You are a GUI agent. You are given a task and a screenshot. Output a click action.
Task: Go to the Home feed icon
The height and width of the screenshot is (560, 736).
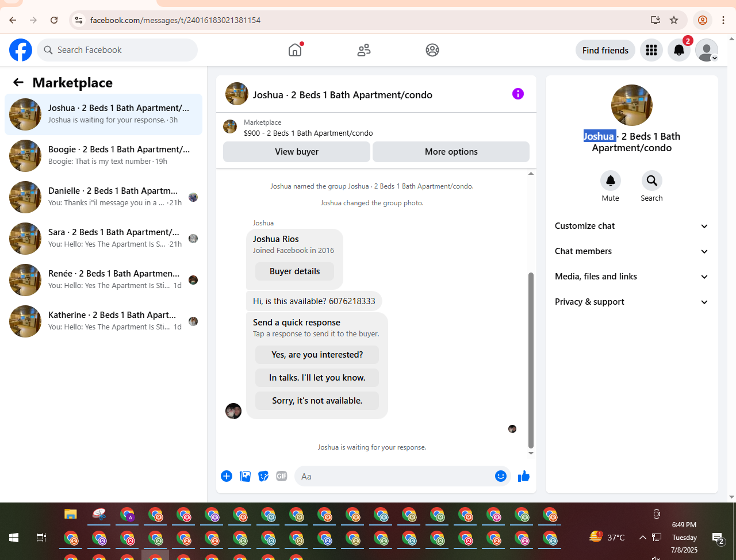[295, 50]
